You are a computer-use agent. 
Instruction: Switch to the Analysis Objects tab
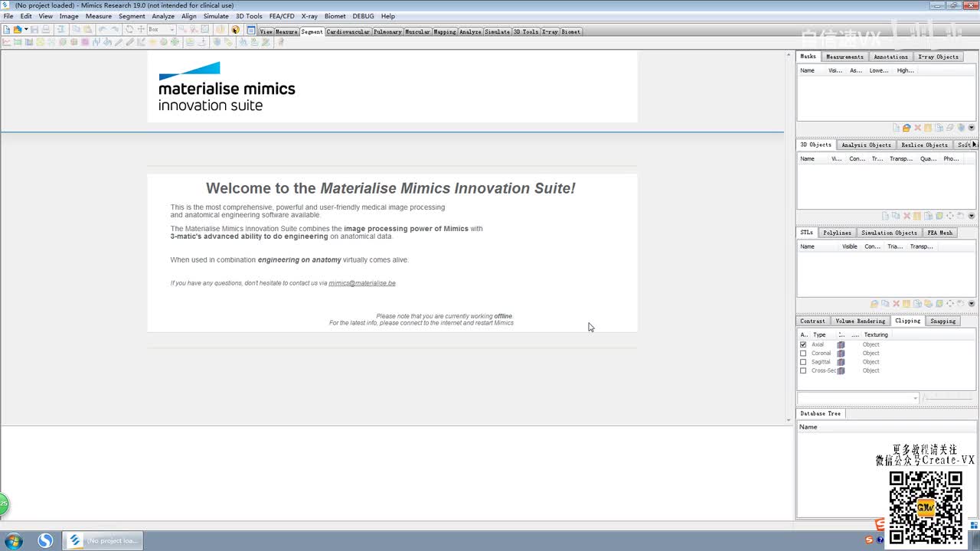point(866,145)
